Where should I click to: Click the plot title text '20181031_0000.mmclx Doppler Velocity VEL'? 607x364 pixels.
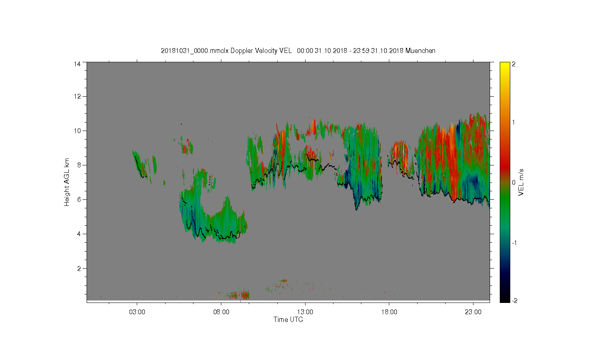[x=226, y=51]
